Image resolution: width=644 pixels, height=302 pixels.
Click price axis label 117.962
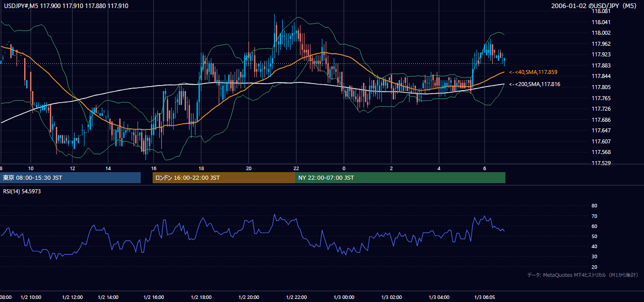(600, 44)
